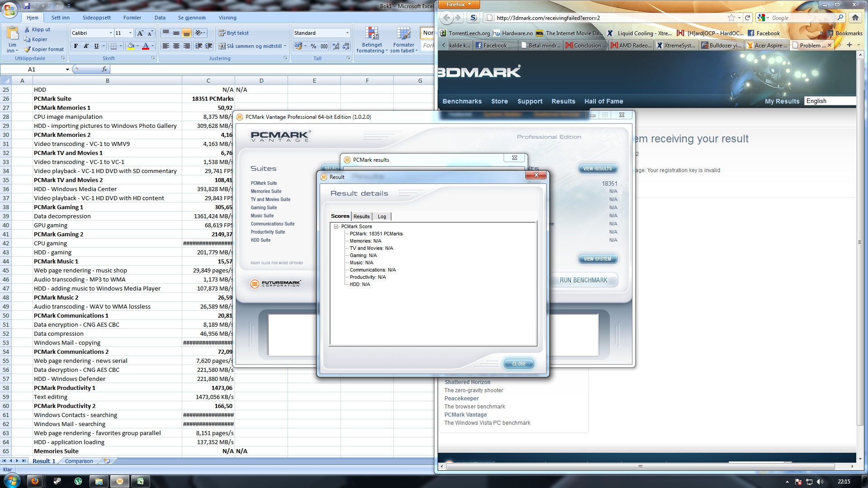Viewport: 868px width, 488px height.
Task: Open the underline style dropdown arrow
Action: tap(104, 46)
